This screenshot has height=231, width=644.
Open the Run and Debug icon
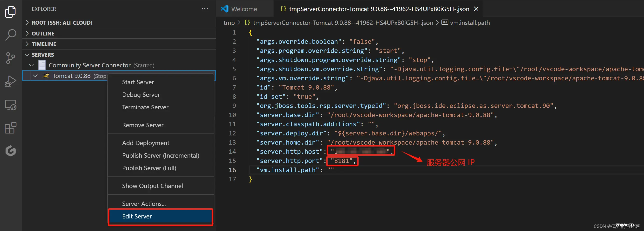coord(10,81)
